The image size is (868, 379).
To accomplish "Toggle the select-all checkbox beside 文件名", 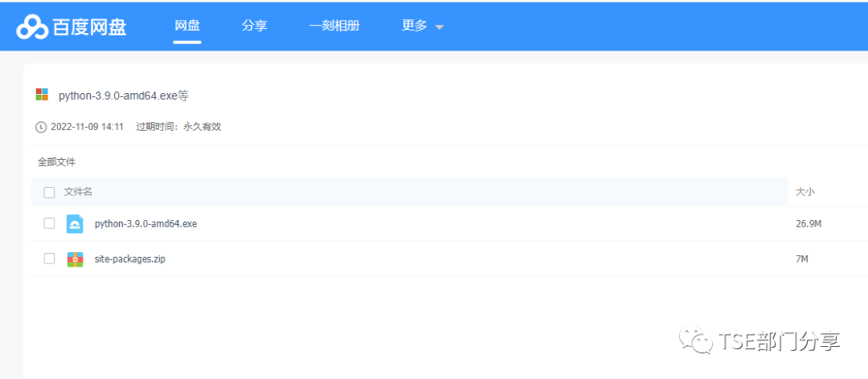I will (49, 193).
